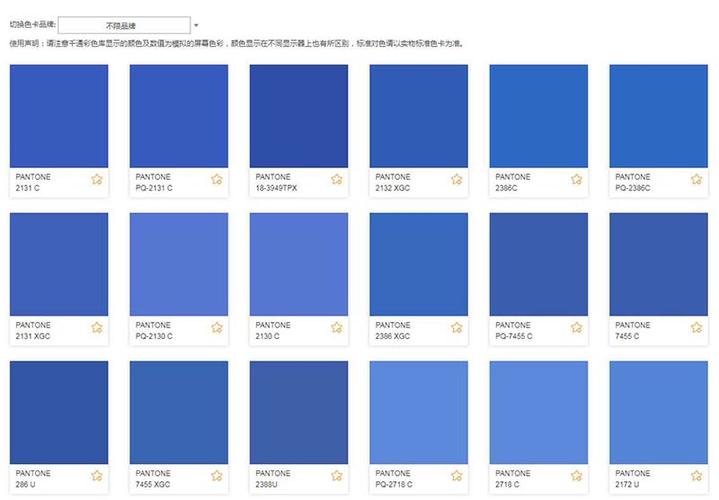Select the PQ-7455 C swatch
Viewport: 719px width, 500px height.
point(539,264)
